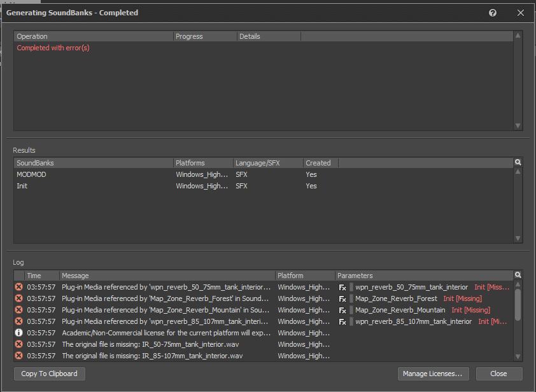The width and height of the screenshot is (536, 392).
Task: Click Fx icon next to wpn_reverb_85_107mm_tank_interior
Action: [342, 322]
